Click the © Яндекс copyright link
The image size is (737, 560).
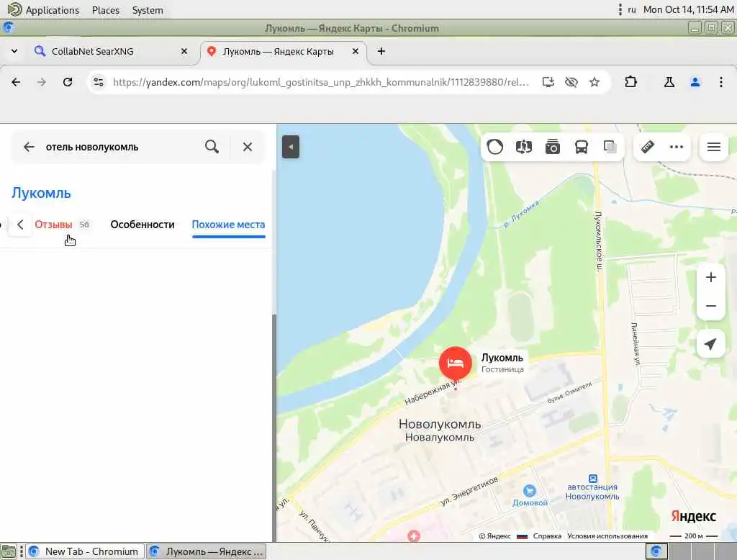[x=494, y=536]
